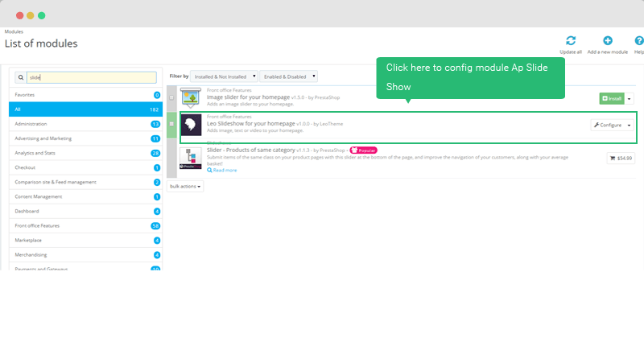Select the Favorites category
The image size is (644, 338).
(86, 95)
